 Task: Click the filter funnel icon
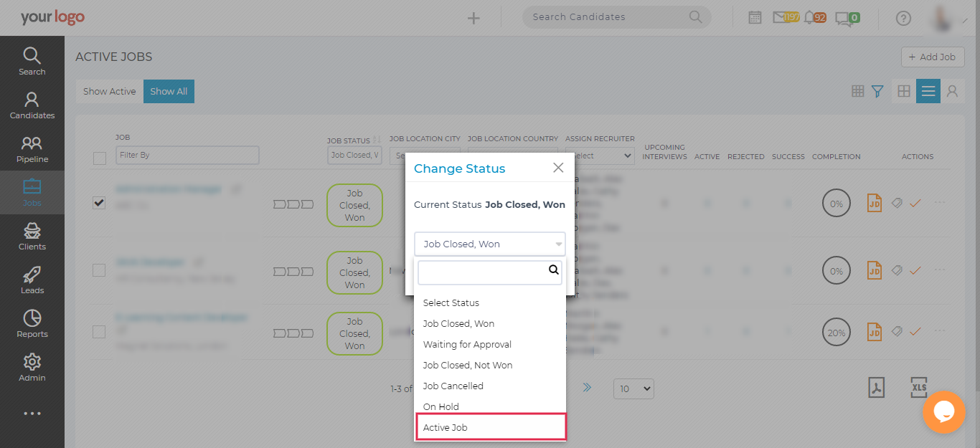coord(877,91)
